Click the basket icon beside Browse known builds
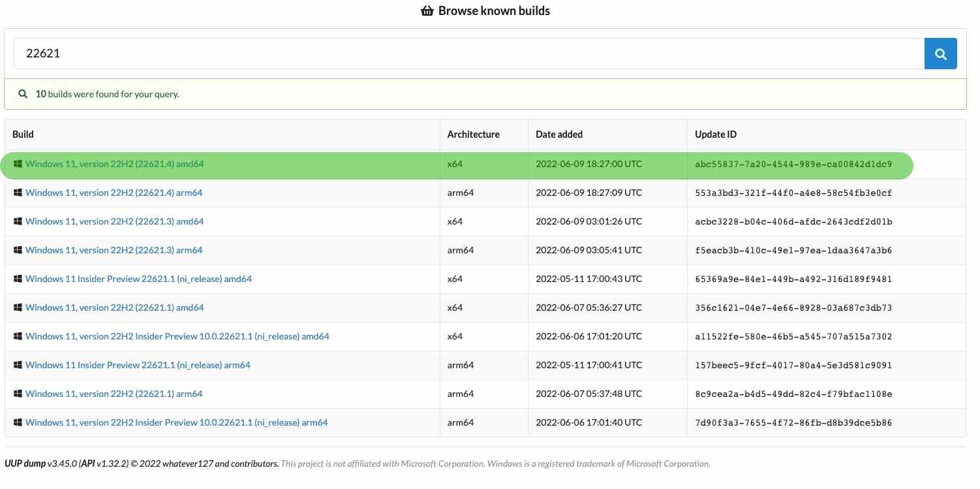 [x=427, y=10]
